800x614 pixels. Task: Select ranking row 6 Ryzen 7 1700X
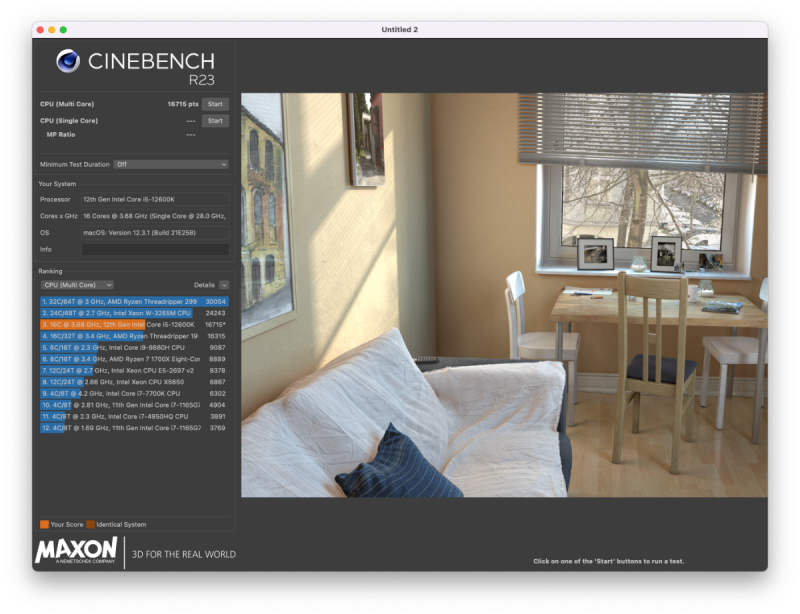click(x=134, y=359)
